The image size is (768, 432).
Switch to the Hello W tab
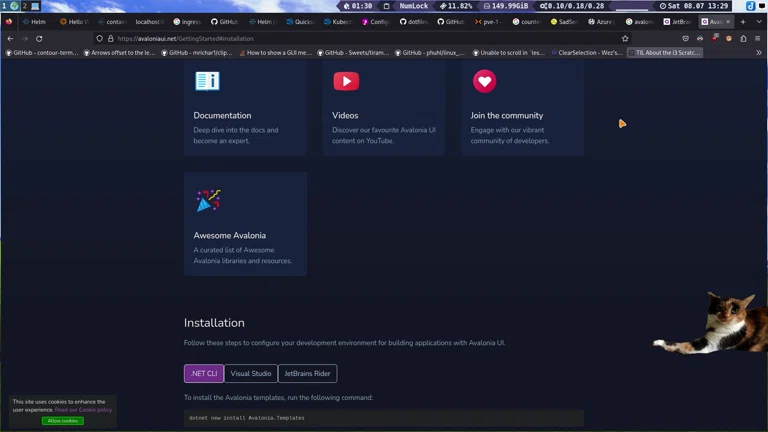point(74,22)
